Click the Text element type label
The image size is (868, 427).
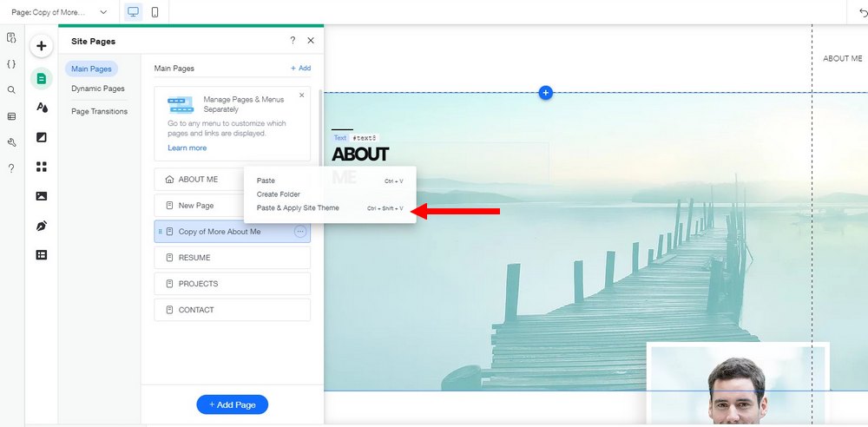[x=340, y=138]
